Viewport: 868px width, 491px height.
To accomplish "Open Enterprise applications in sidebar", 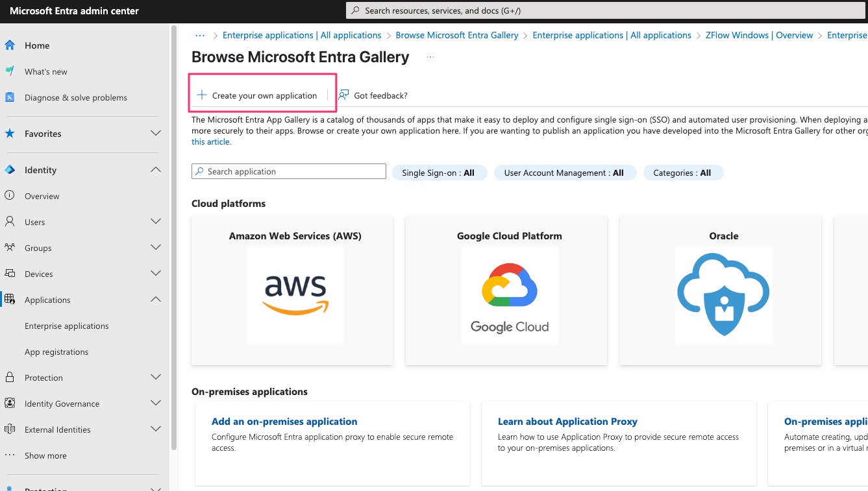I will (67, 326).
